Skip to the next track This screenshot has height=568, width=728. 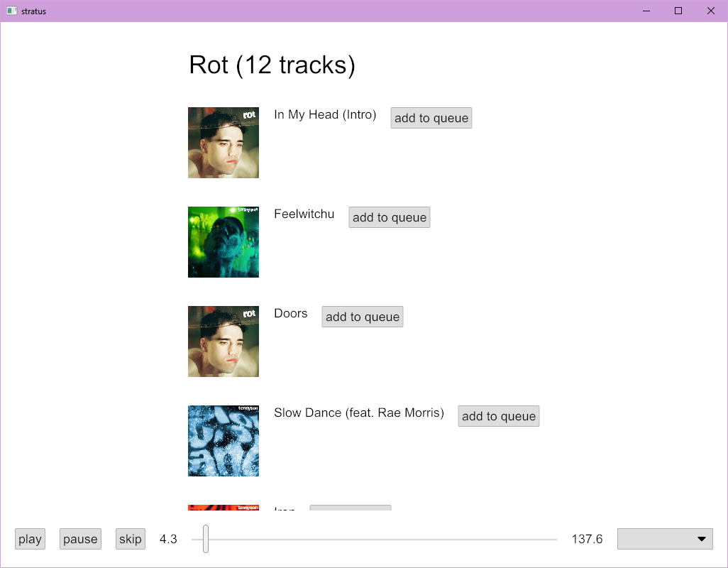tap(131, 539)
